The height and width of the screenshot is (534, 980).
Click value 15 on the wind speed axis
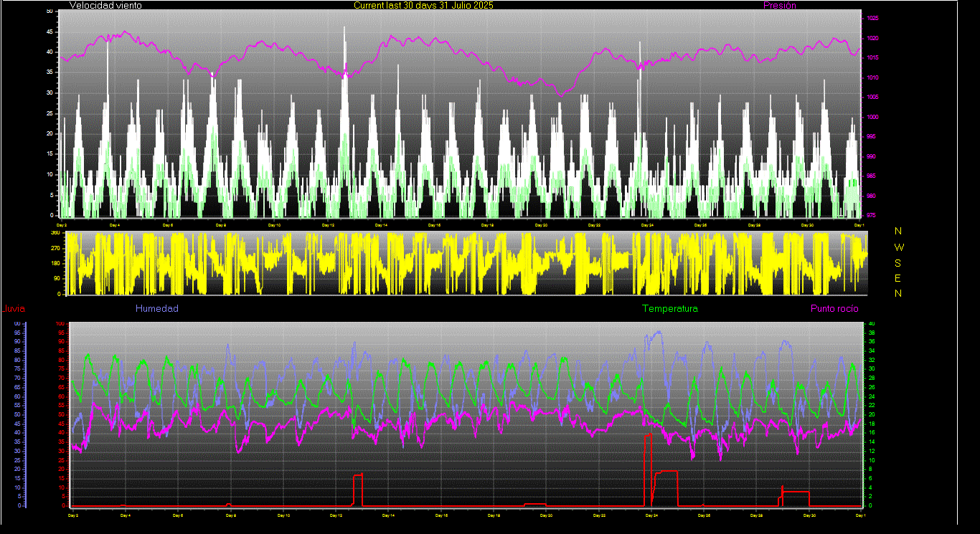point(50,154)
